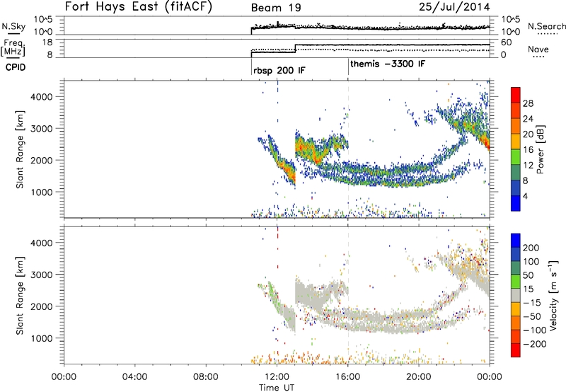566x392 pixels.
Task: Click the 18 label on the frequency axis
Action: (47, 42)
